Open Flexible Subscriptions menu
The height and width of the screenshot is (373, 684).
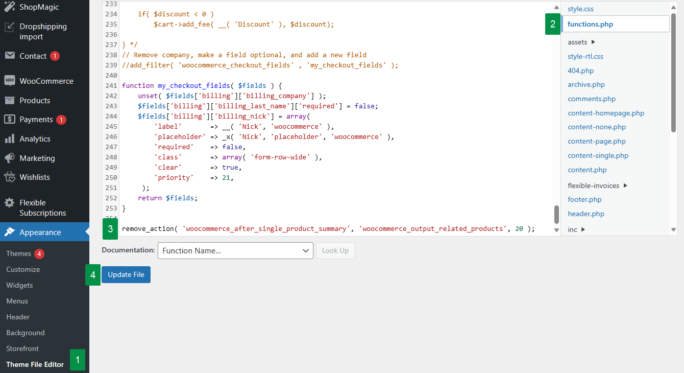click(44, 208)
